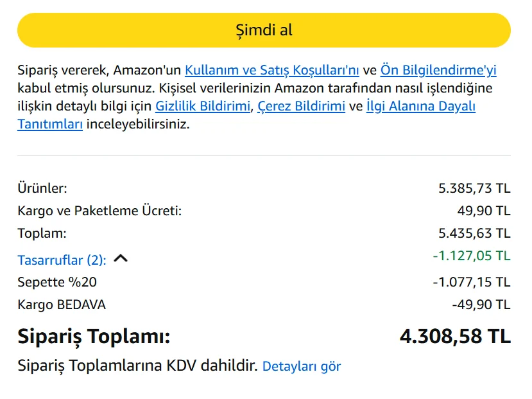This screenshot has width=532, height=399.
Task: Click the 4.308,58 TL order total
Action: click(455, 336)
